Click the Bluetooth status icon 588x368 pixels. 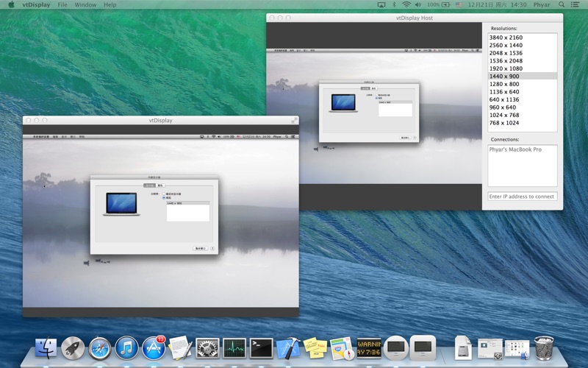click(394, 4)
